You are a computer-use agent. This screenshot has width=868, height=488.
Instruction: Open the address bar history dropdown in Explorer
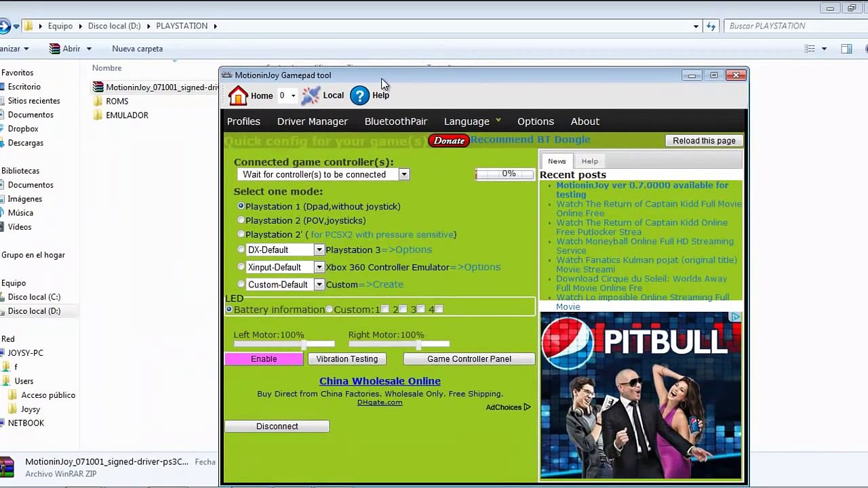pyautogui.click(x=696, y=26)
